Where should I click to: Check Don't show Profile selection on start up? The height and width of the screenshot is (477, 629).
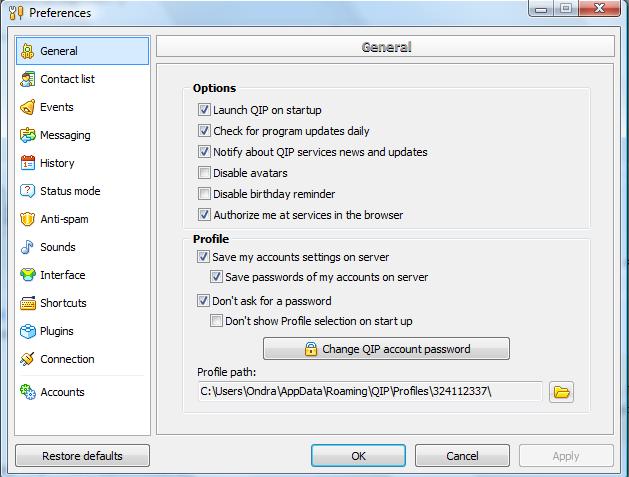(x=216, y=321)
